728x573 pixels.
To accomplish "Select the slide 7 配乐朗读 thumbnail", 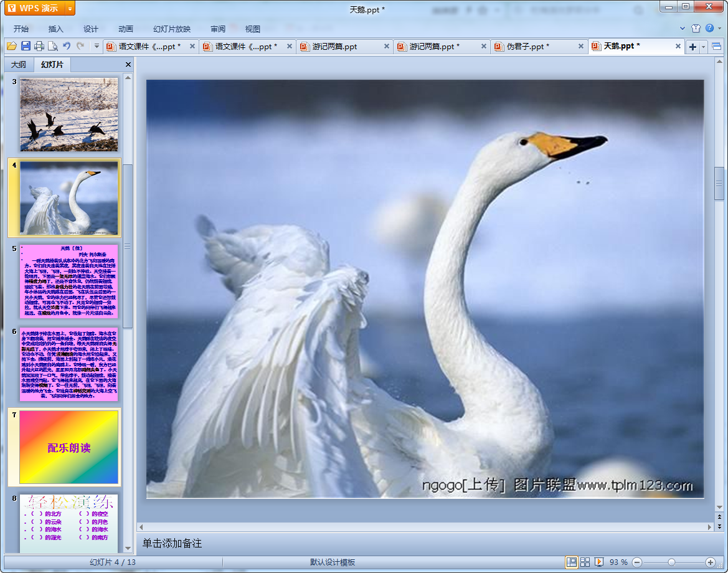I will tap(69, 447).
